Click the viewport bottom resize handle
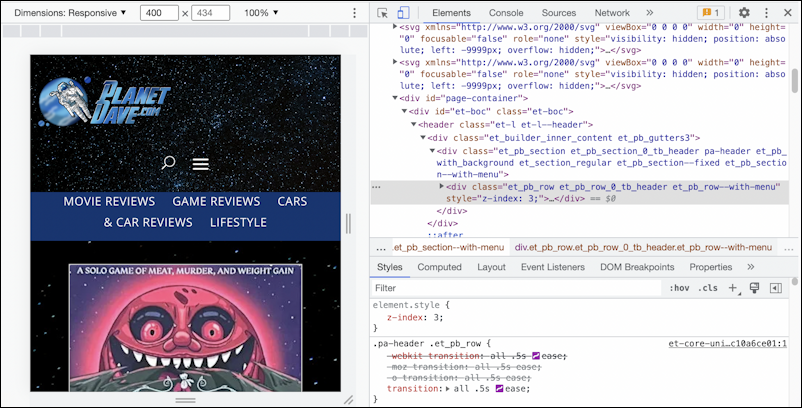Screen dimensions: 802x408 185,400
